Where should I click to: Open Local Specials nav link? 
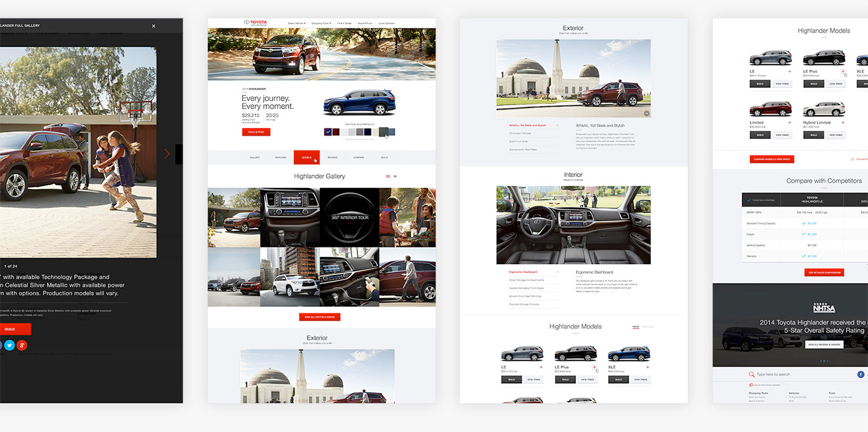pos(387,23)
